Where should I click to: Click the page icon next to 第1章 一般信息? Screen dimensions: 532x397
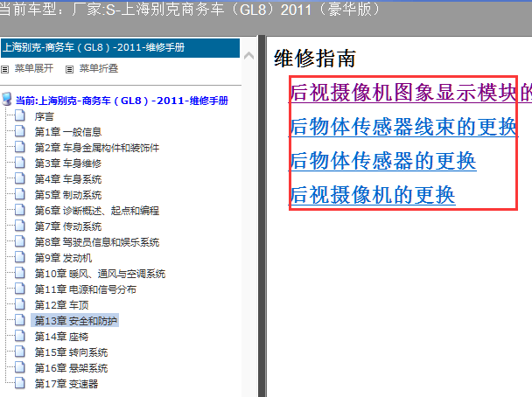[19, 131]
